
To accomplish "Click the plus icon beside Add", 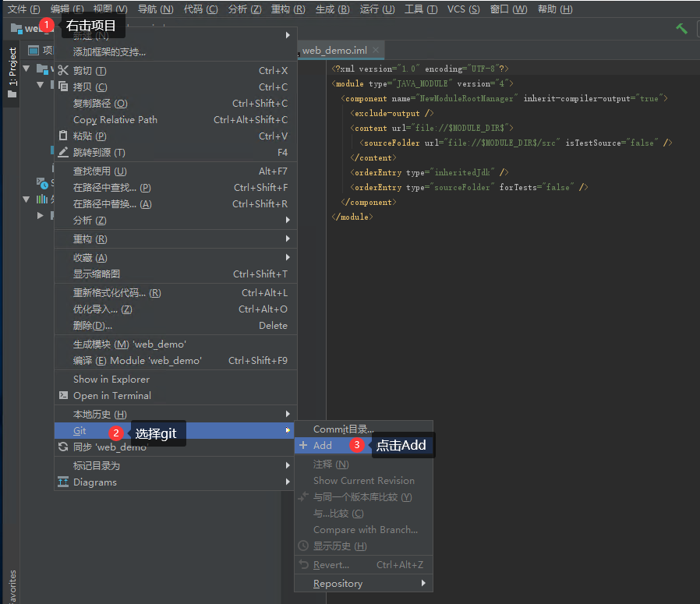I will [303, 445].
